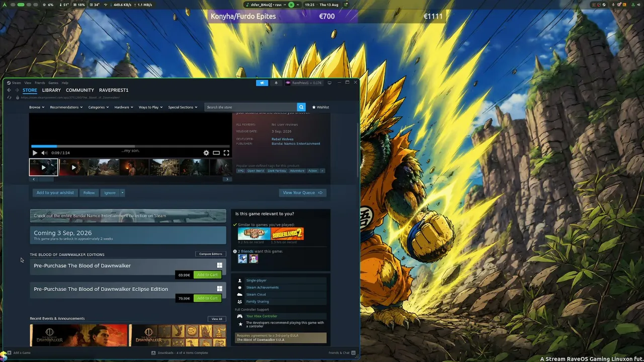
Task: Go back with Steam's back arrow
Action: [9, 90]
